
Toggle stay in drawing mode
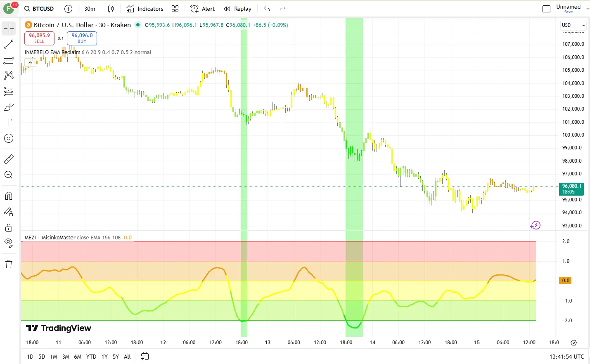[x=9, y=212]
